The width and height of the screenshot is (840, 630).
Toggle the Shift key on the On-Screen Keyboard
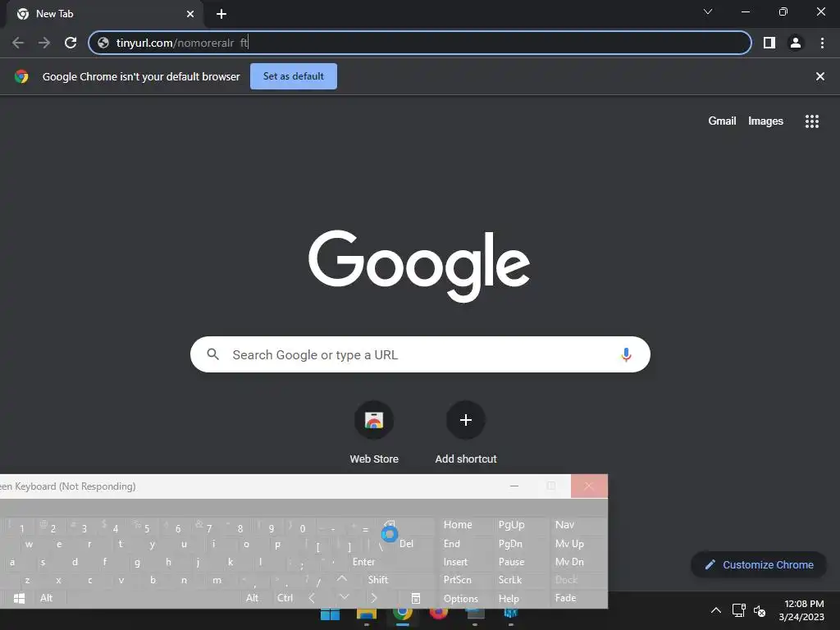[x=377, y=580]
